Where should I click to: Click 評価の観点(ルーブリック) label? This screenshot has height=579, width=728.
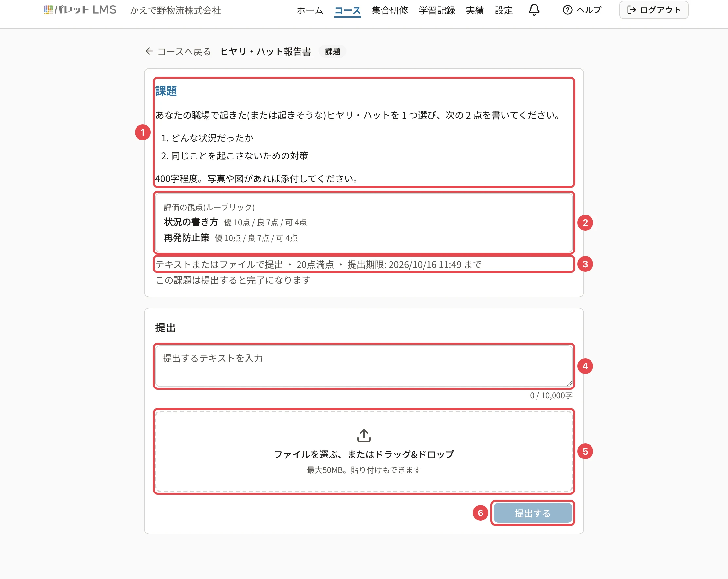tap(209, 207)
